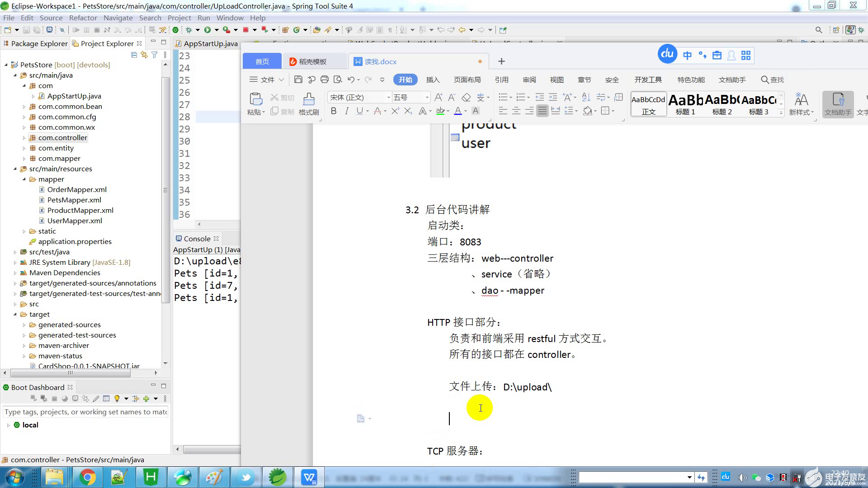Select the Format Painter (格式刷) tool

tap(309, 104)
